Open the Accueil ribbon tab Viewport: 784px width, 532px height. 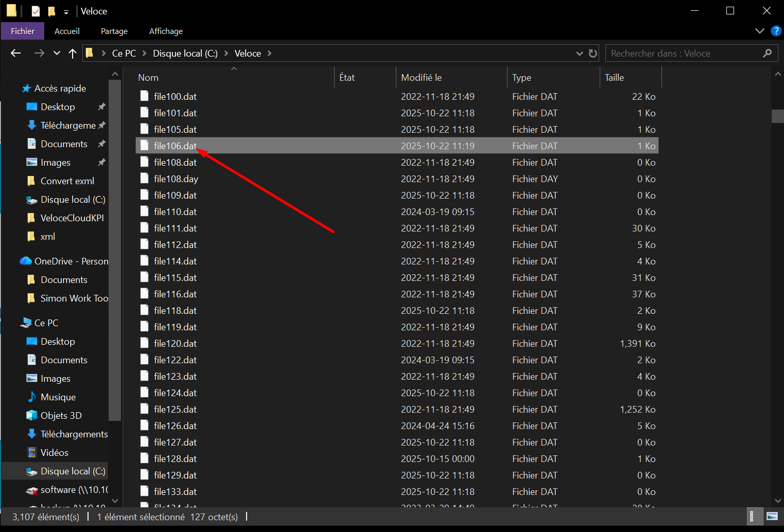point(67,31)
